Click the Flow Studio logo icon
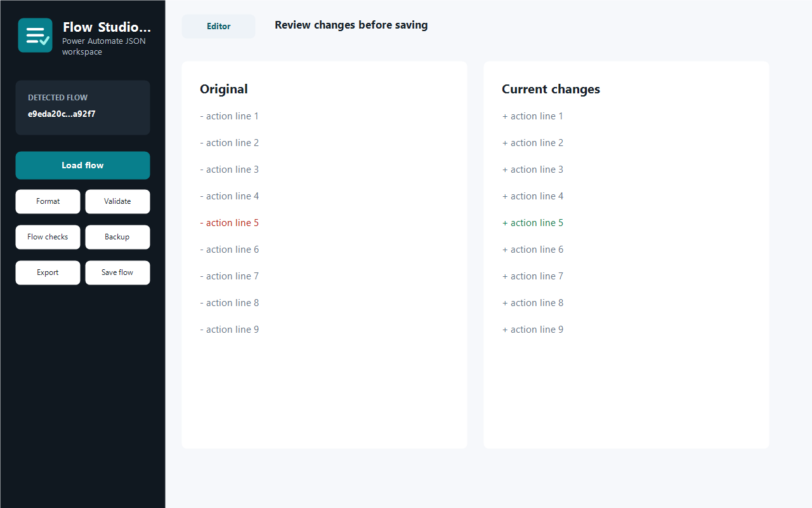Image resolution: width=812 pixels, height=508 pixels. pyautogui.click(x=35, y=35)
